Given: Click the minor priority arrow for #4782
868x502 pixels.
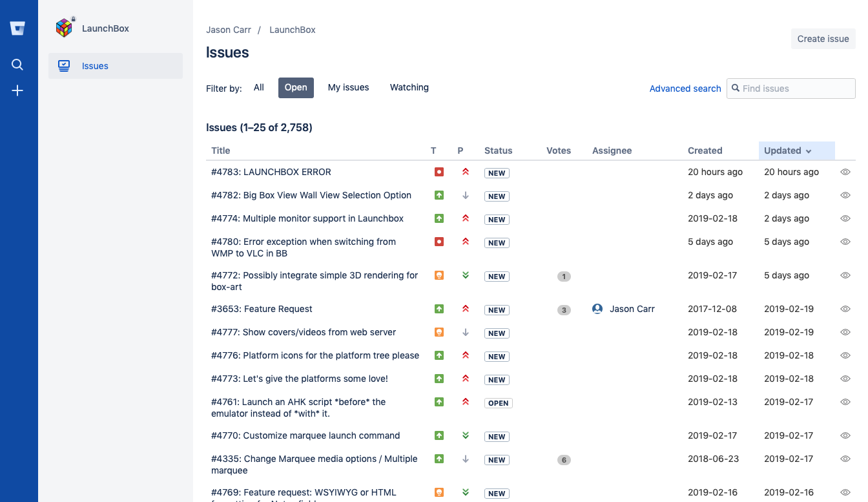Looking at the screenshot, I should click(466, 195).
